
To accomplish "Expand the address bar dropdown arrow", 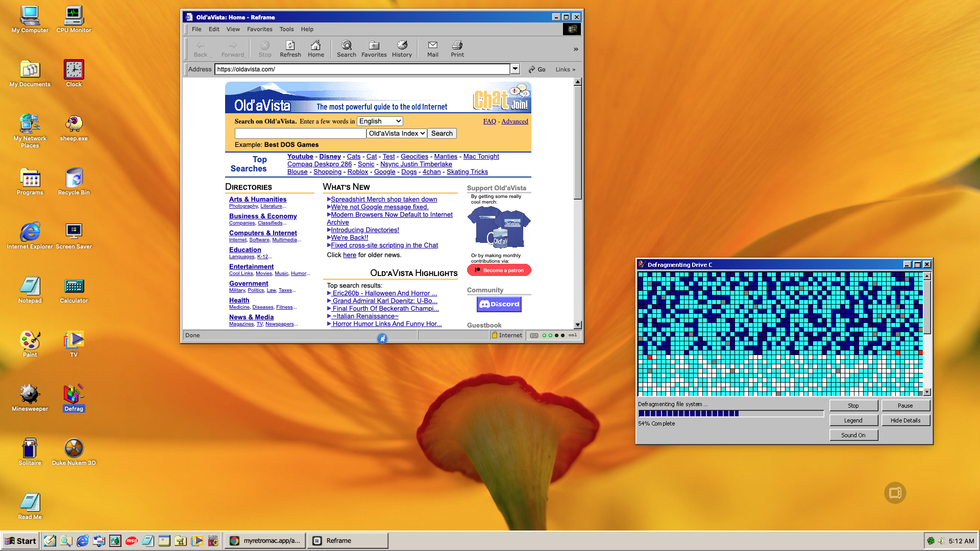I will click(516, 69).
